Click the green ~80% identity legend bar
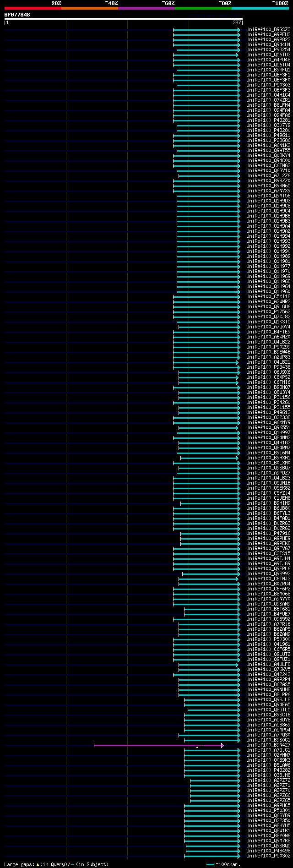293x868 pixels. (x=203, y=8)
